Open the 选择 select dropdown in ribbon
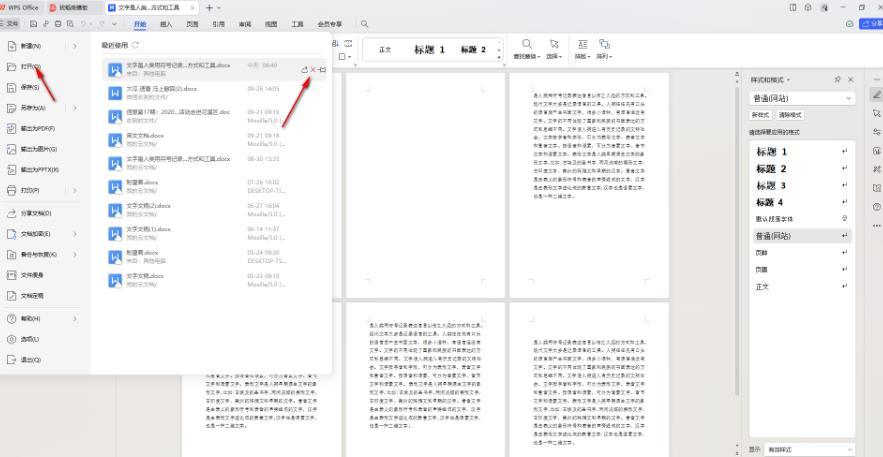883x457 pixels. [x=554, y=50]
